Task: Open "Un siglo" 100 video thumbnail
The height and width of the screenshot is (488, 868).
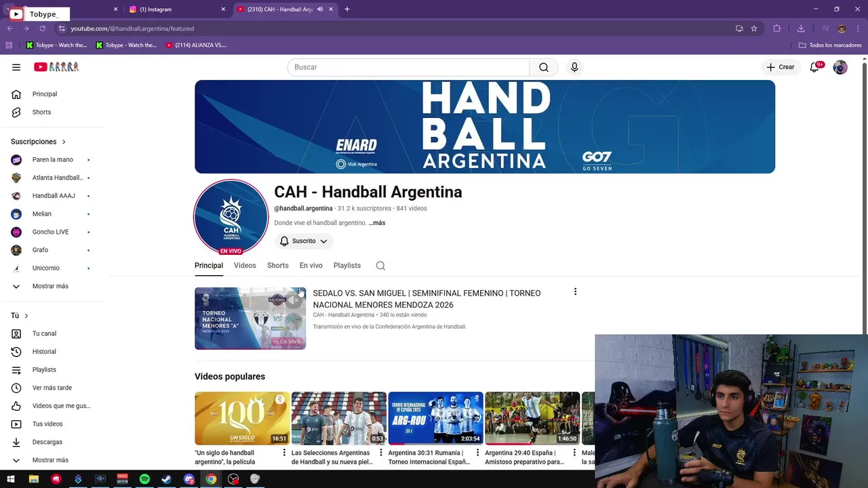Action: pyautogui.click(x=242, y=418)
